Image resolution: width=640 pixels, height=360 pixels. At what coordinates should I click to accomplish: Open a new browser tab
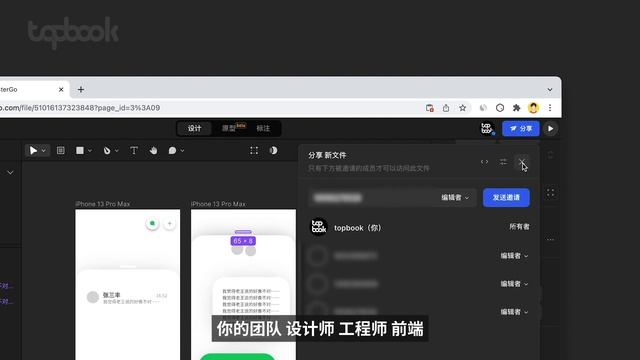pos(81,89)
